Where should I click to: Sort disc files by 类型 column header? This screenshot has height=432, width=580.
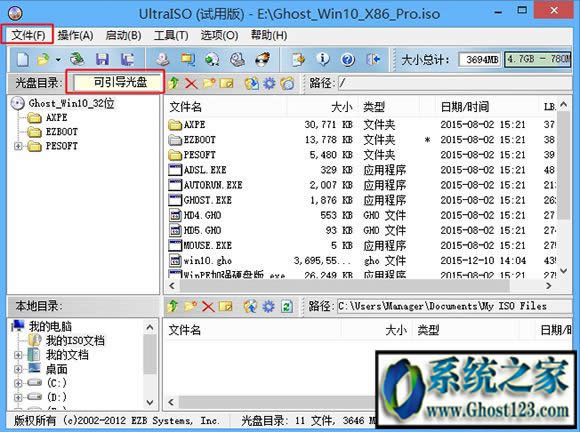click(388, 107)
